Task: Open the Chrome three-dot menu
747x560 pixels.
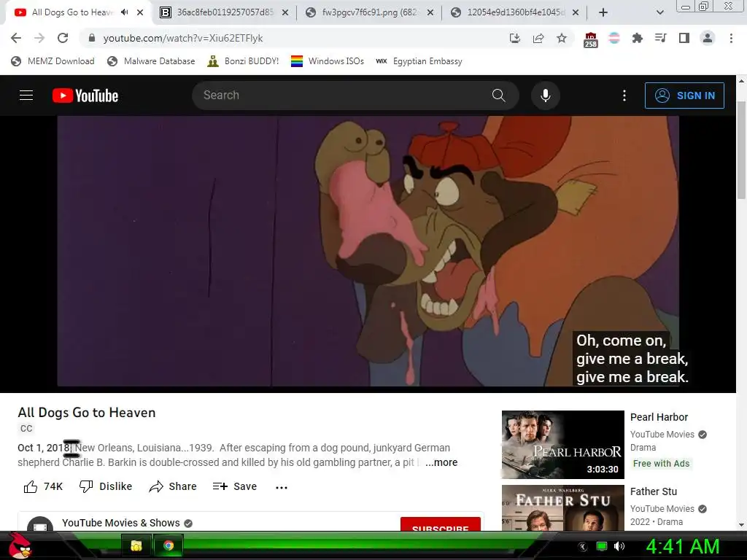Action: 731,38
